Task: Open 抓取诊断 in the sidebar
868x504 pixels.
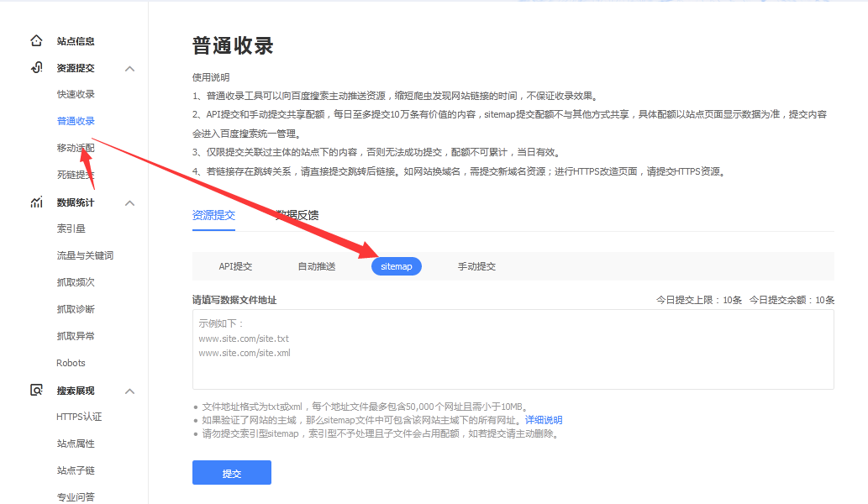Action: (x=76, y=309)
